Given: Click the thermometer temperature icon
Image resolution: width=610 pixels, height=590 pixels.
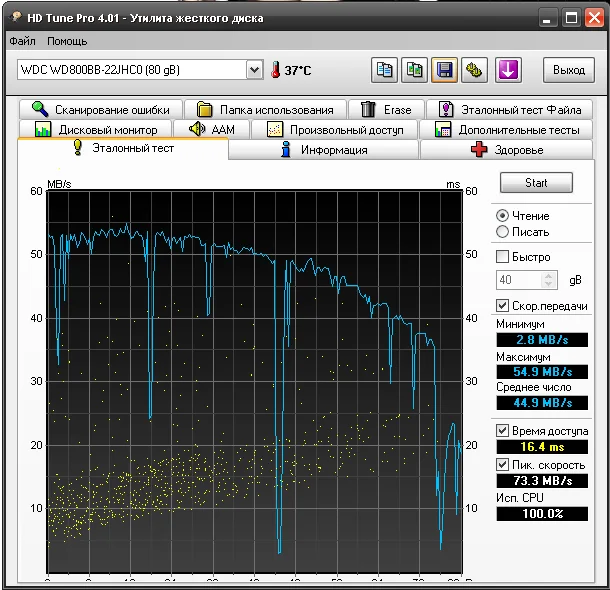Looking at the screenshot, I should (275, 70).
